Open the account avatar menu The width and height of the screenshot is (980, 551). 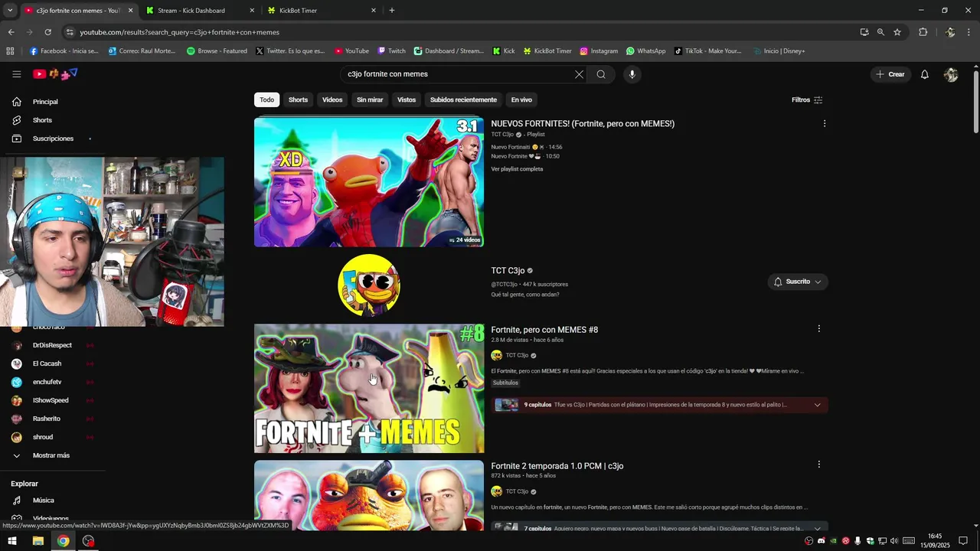click(x=951, y=74)
